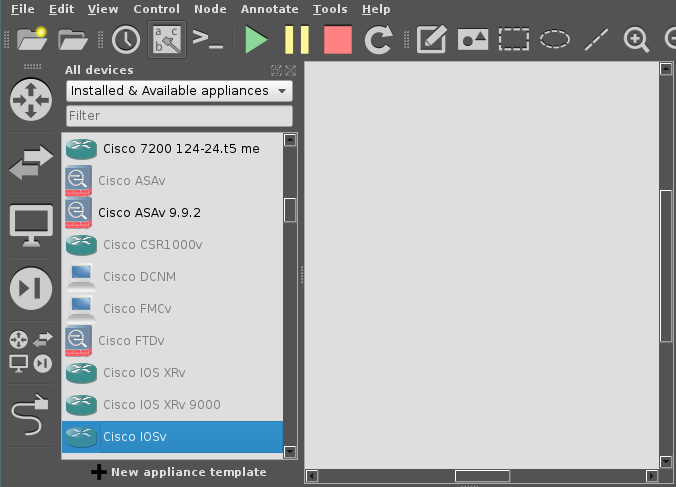Select Cisco DCNM appliance
The height and width of the screenshot is (487, 676).
point(172,277)
